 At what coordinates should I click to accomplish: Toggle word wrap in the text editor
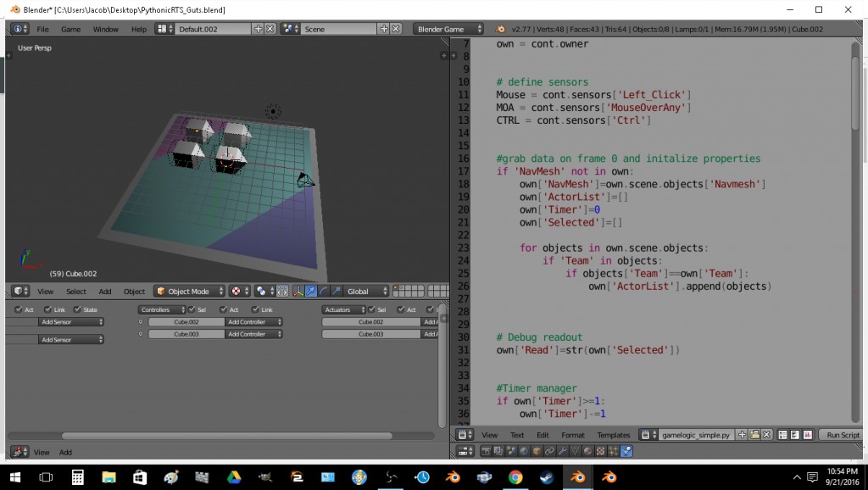794,434
